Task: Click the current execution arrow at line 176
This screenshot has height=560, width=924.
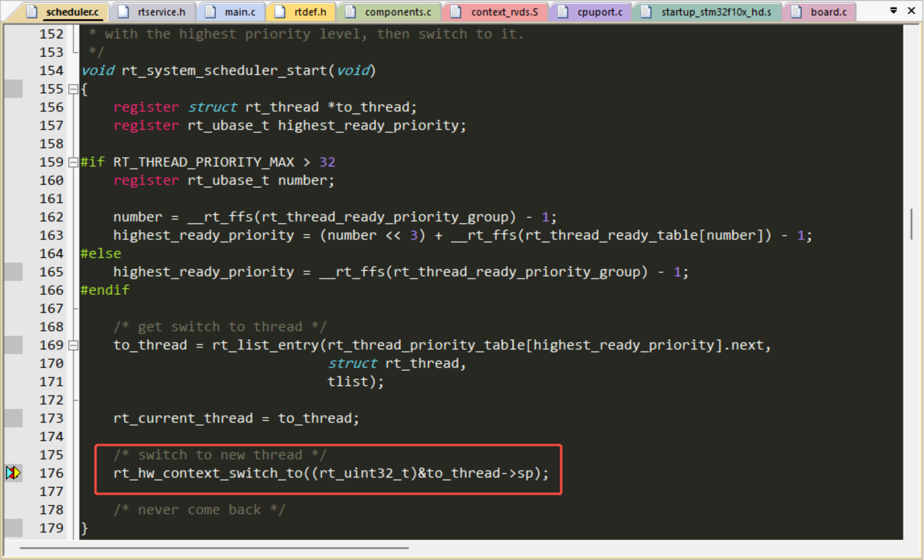Action: click(x=13, y=473)
